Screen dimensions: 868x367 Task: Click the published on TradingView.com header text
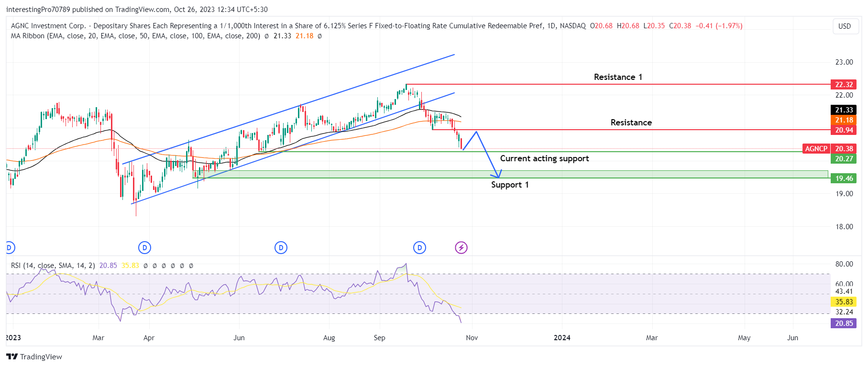(x=136, y=10)
